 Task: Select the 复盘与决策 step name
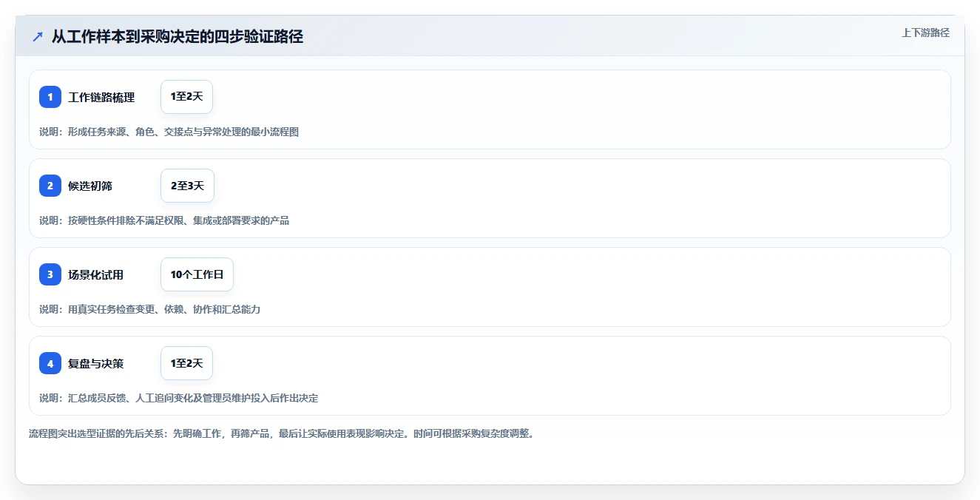pyautogui.click(x=95, y=363)
